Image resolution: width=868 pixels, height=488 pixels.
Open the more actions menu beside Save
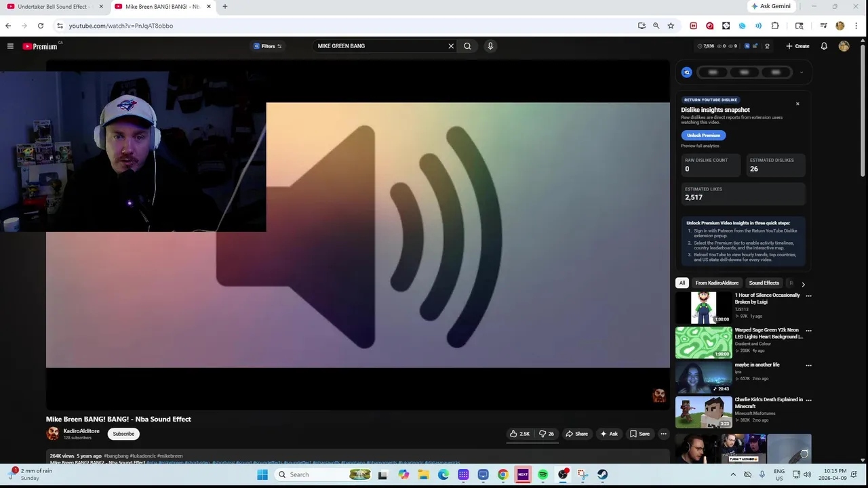[x=664, y=434]
